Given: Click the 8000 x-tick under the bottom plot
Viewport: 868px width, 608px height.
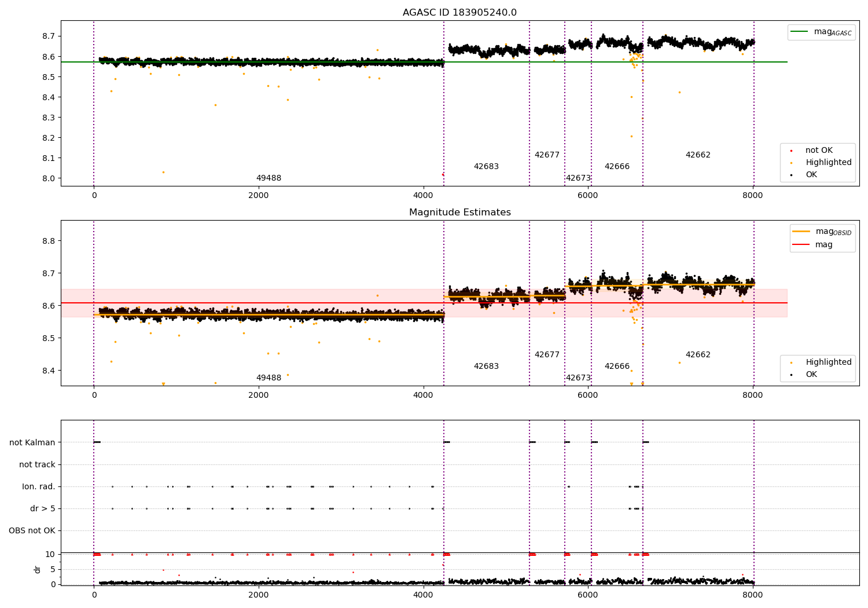Looking at the screenshot, I should (753, 595).
